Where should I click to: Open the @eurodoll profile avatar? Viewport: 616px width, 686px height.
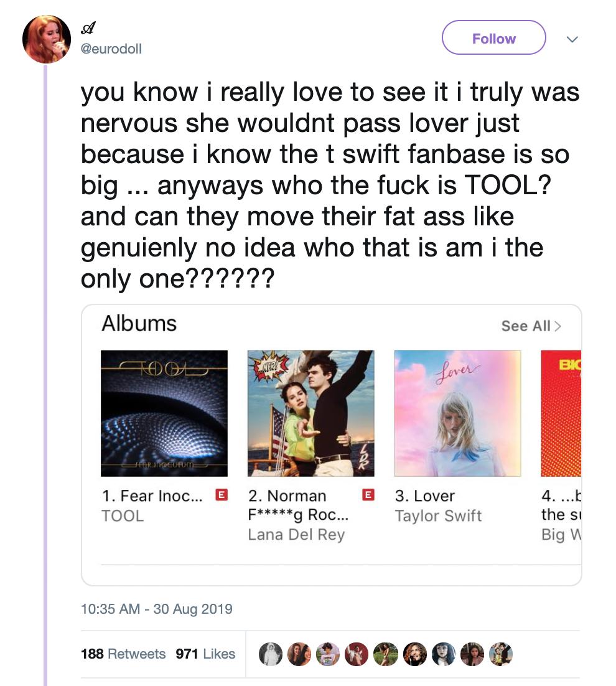click(x=47, y=39)
